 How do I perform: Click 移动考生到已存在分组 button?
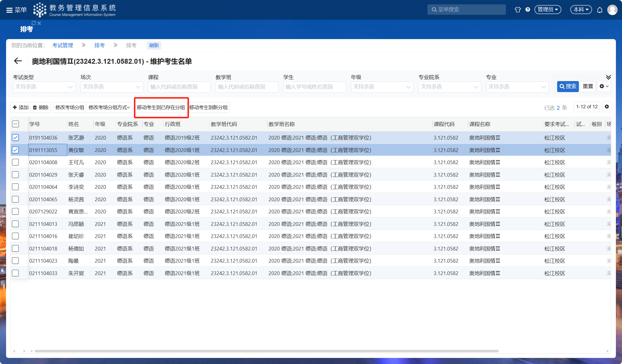coord(161,107)
